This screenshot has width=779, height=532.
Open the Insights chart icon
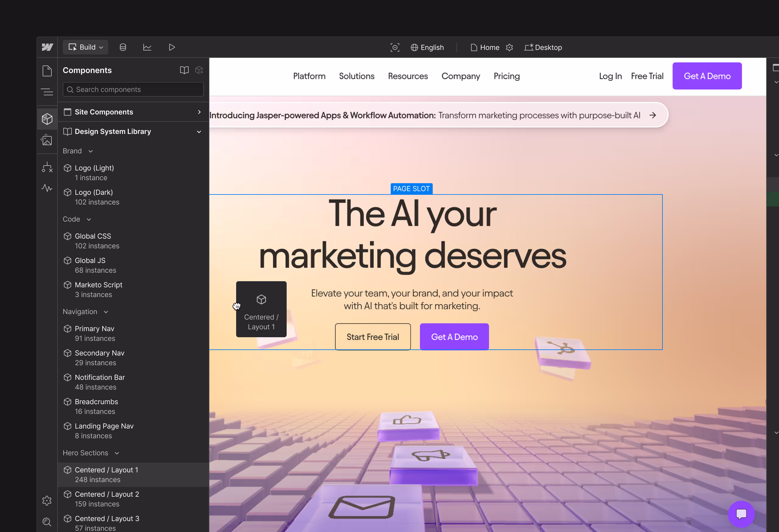coord(147,47)
